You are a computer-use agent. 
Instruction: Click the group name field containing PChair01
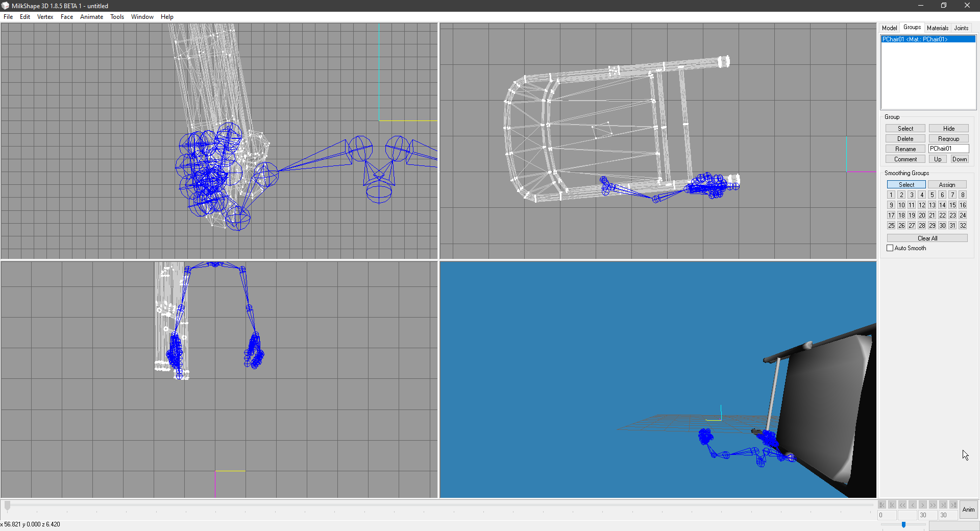949,149
